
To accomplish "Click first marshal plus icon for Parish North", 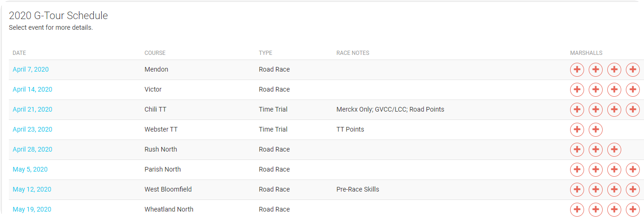I will 577,170.
